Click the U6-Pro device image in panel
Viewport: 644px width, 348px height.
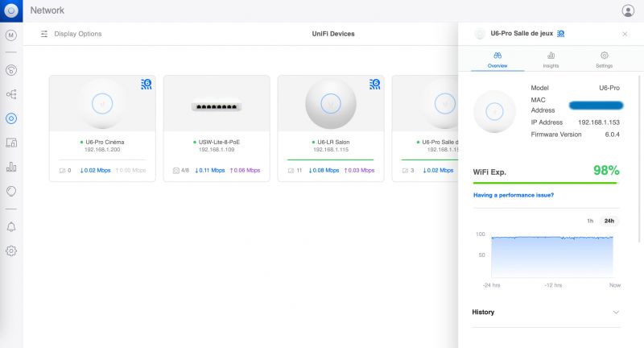(494, 111)
